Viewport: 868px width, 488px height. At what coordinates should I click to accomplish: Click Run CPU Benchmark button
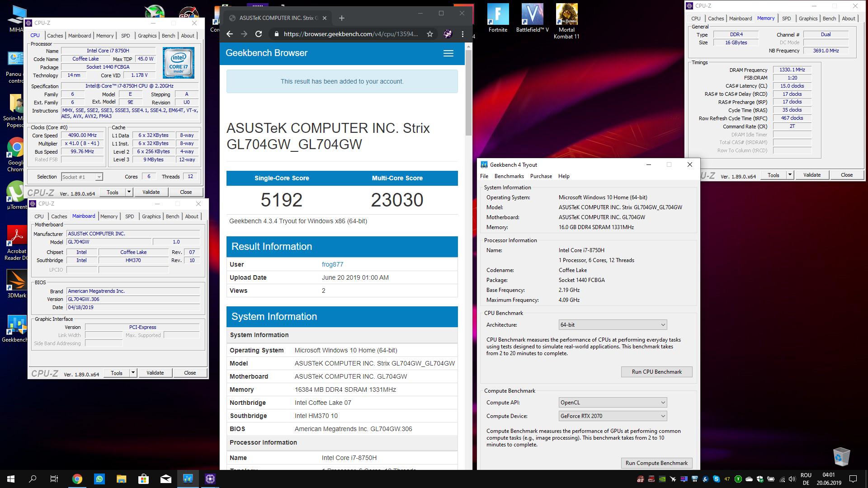pyautogui.click(x=656, y=372)
